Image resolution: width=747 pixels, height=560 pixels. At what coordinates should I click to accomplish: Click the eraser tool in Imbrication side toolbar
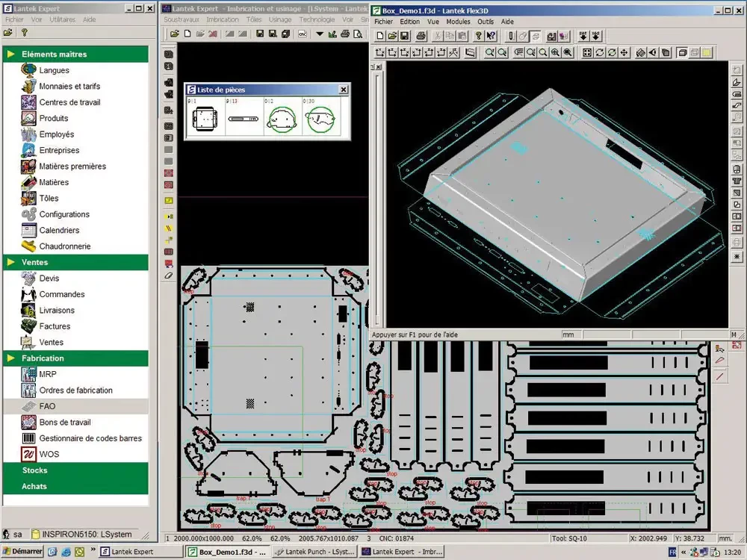point(169,276)
